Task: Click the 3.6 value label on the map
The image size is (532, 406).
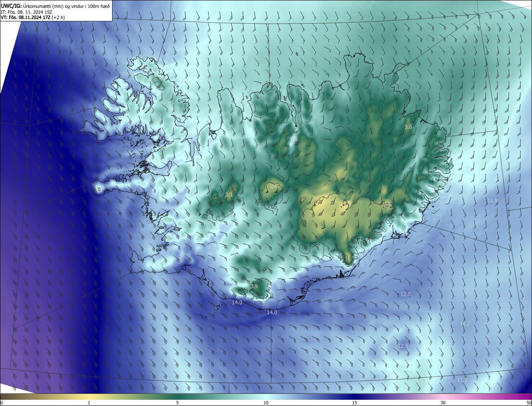Action: click(408, 127)
